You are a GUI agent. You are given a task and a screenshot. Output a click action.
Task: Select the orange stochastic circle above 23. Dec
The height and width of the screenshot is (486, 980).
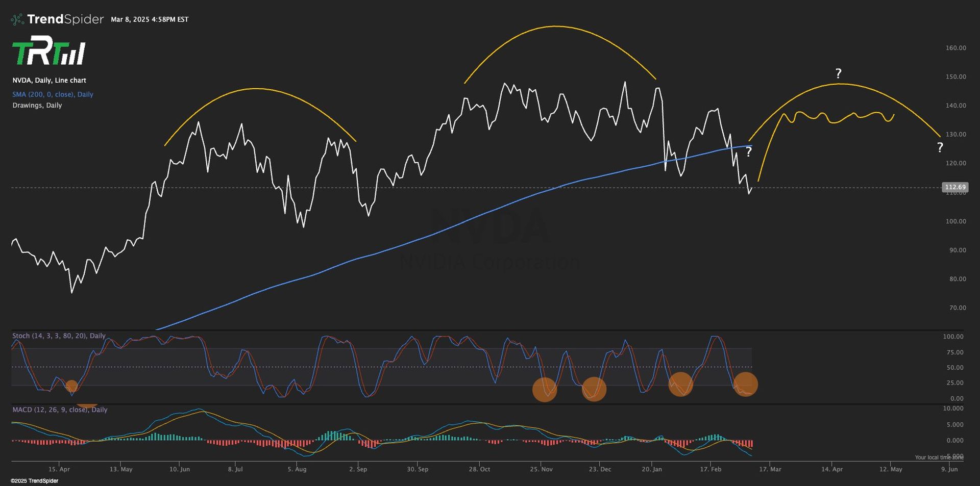point(594,389)
